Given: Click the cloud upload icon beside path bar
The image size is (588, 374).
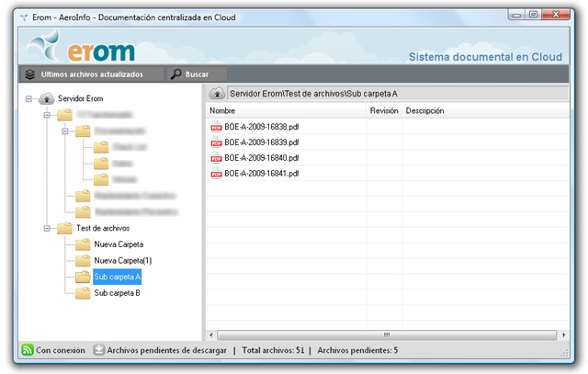Looking at the screenshot, I should (x=217, y=93).
